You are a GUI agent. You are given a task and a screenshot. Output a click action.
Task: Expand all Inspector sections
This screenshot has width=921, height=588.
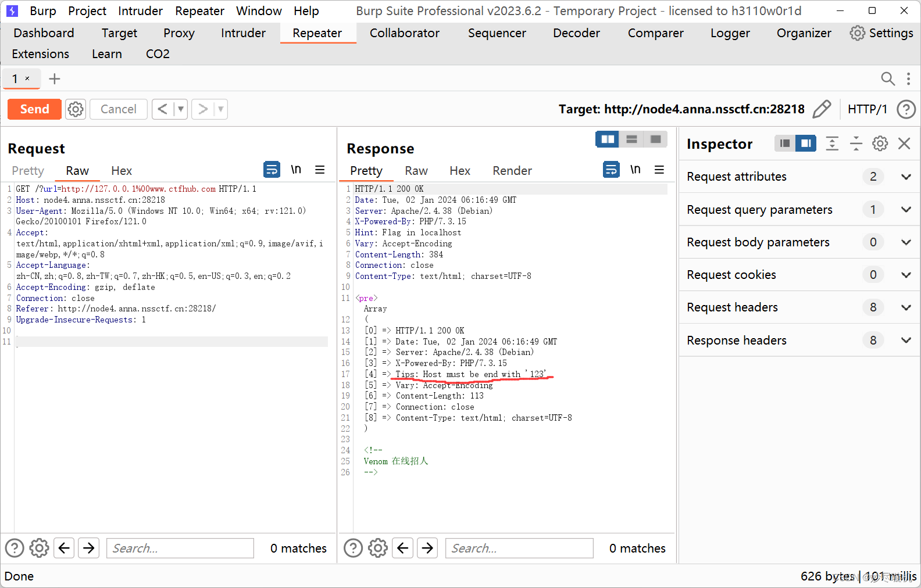pos(832,144)
